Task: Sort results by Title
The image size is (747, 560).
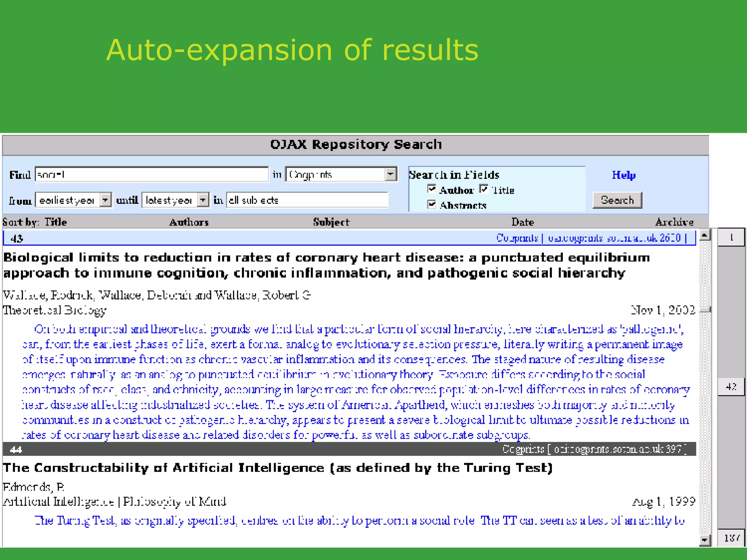Action: 56,222
